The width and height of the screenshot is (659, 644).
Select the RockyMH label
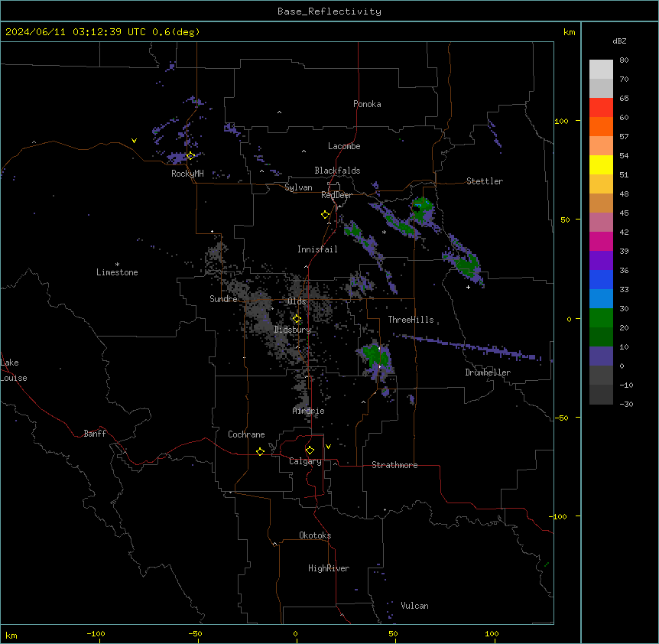(x=187, y=174)
